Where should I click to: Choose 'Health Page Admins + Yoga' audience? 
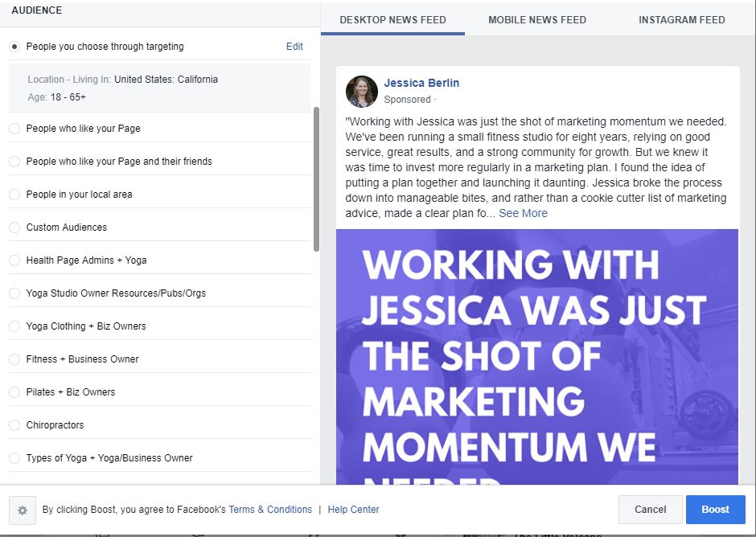click(x=14, y=260)
